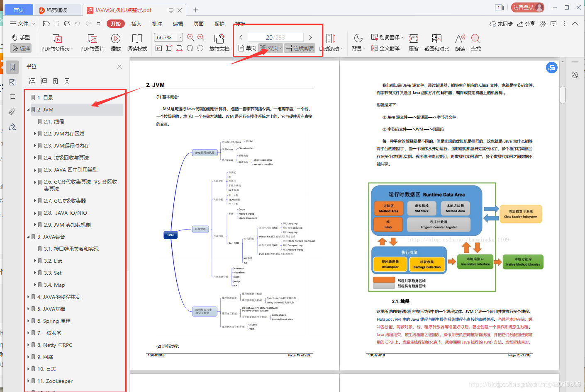585x392 pixels.
Task: Click the PDF转图片 tool
Action: point(92,43)
